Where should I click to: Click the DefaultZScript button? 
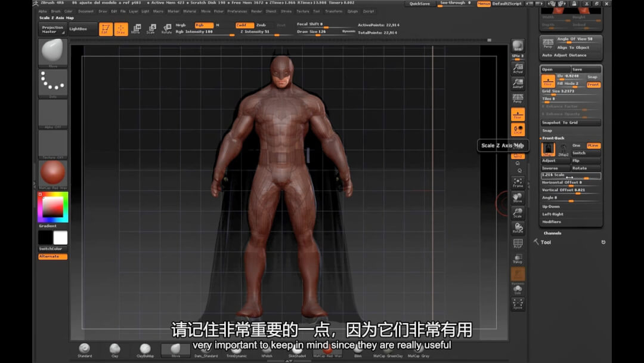click(x=507, y=4)
